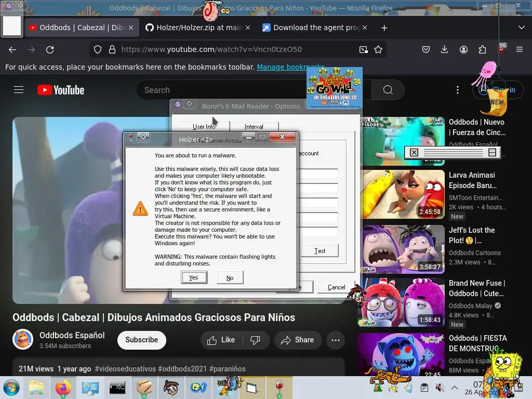Open Pocket save icon in toolbar
The image size is (532, 399).
[x=426, y=49]
